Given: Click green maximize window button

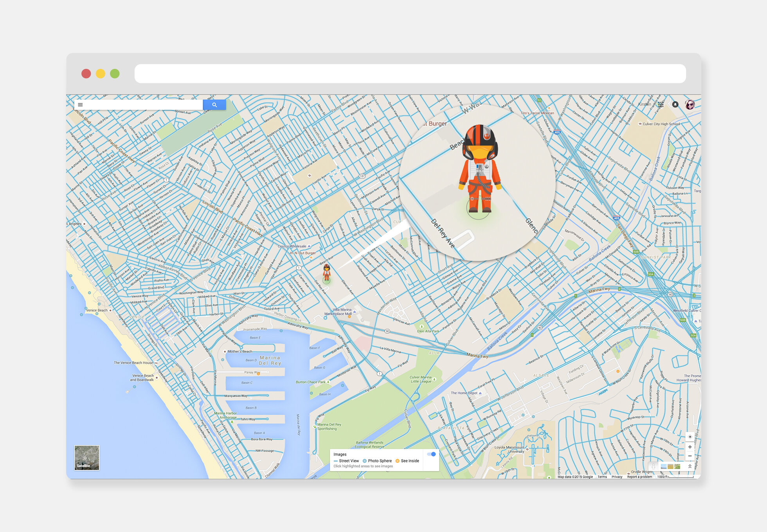Looking at the screenshot, I should click(x=115, y=74).
